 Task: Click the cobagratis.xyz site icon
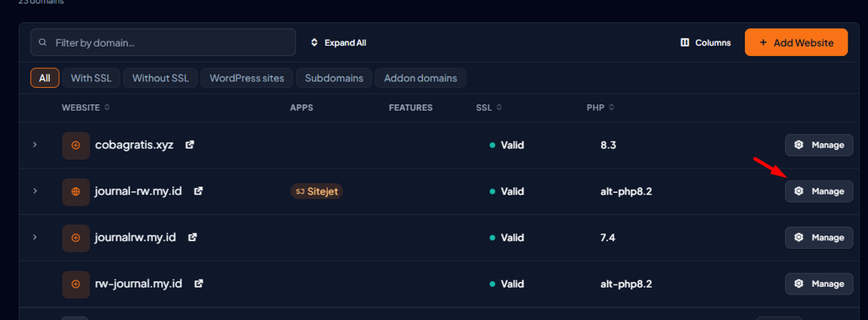pyautogui.click(x=75, y=146)
